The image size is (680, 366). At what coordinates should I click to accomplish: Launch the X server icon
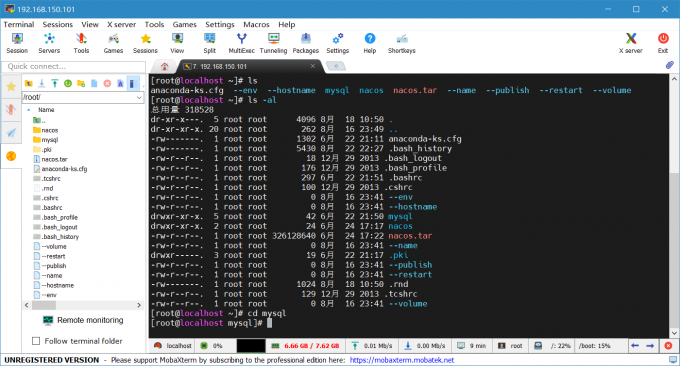pyautogui.click(x=631, y=43)
